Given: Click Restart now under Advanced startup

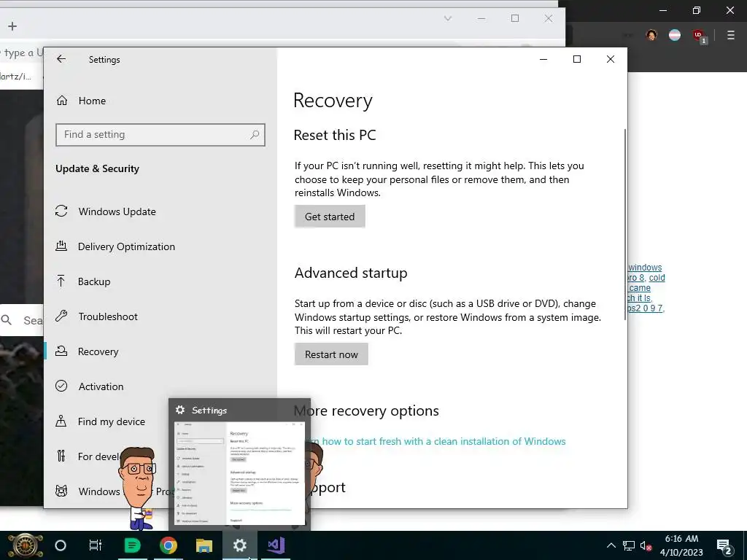Looking at the screenshot, I should (331, 355).
